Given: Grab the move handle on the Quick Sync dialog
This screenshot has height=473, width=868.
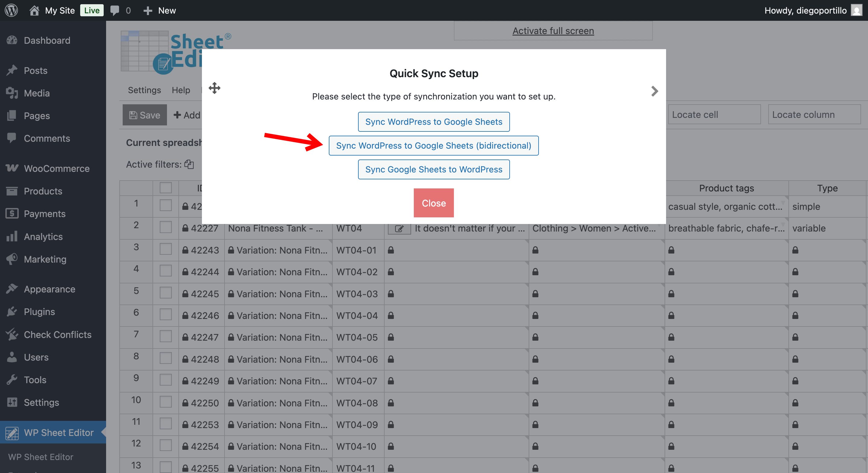Looking at the screenshot, I should 215,88.
